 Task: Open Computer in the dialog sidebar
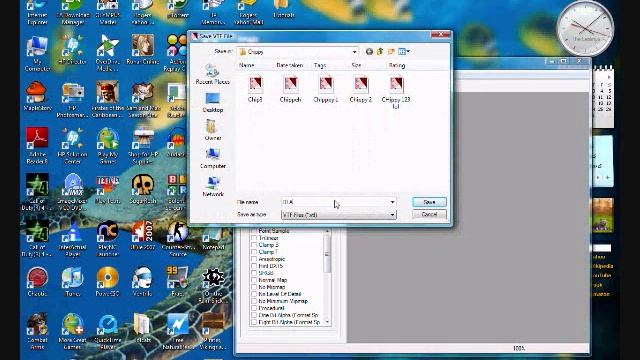coord(213,158)
